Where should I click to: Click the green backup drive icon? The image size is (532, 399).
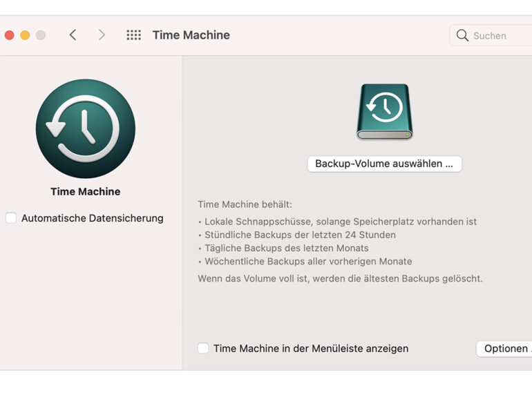(384, 112)
